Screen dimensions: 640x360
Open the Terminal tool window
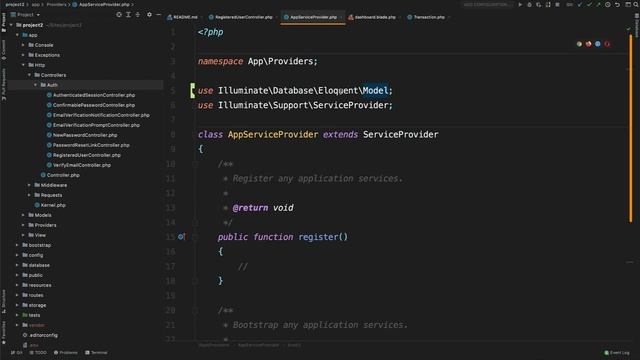(96, 353)
